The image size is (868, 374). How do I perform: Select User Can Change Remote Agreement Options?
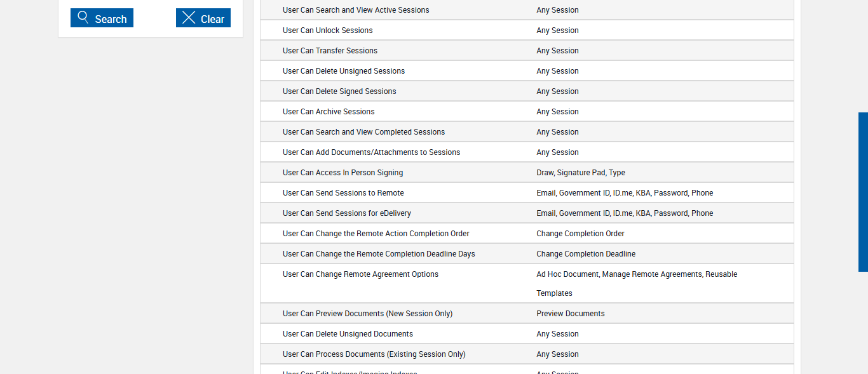point(360,274)
